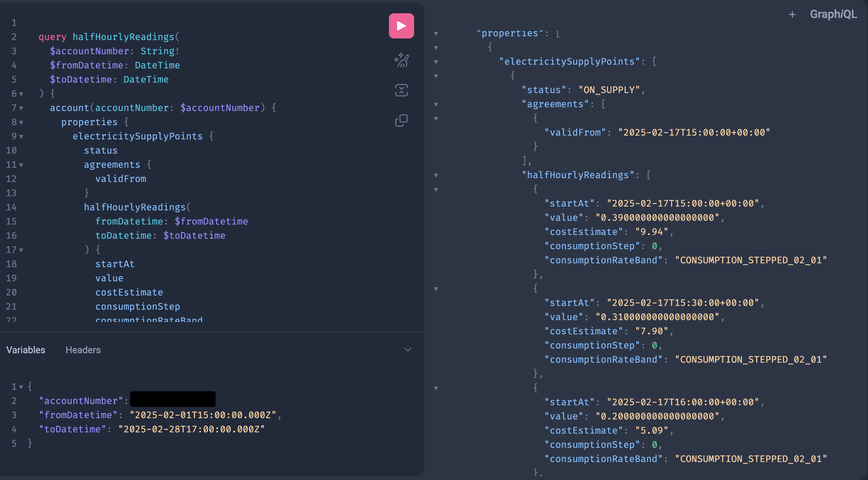Click the GraphiQL logo text

point(833,14)
